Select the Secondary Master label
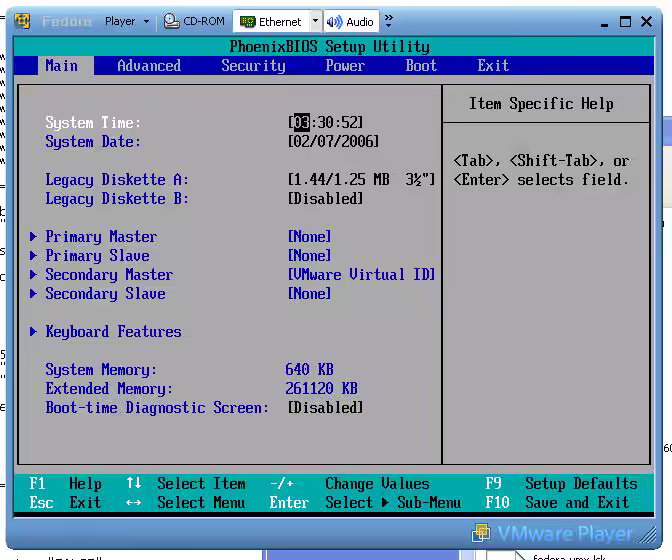 [x=109, y=275]
